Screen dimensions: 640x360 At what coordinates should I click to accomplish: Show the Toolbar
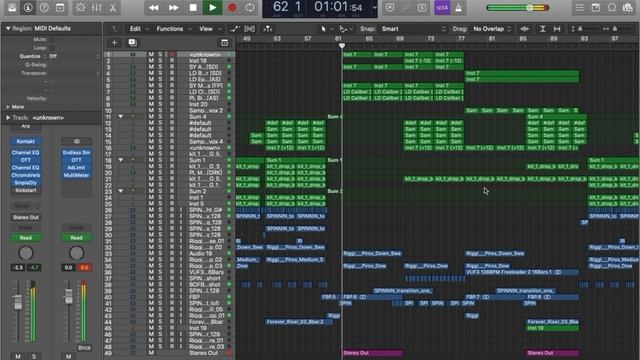click(60, 8)
